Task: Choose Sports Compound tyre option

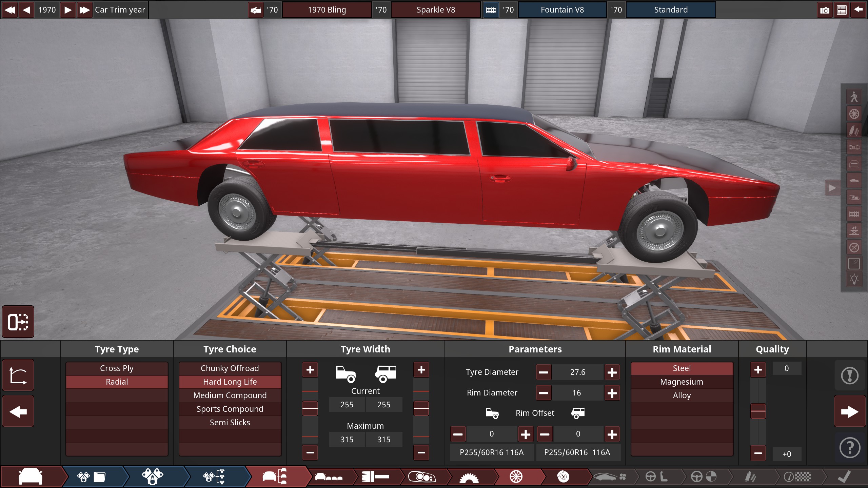Action: click(230, 409)
